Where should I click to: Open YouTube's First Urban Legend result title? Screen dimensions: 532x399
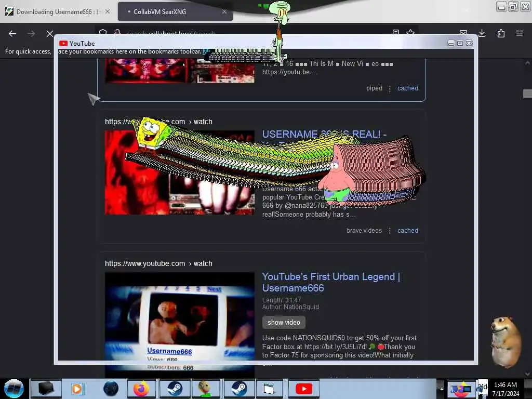pyautogui.click(x=331, y=282)
